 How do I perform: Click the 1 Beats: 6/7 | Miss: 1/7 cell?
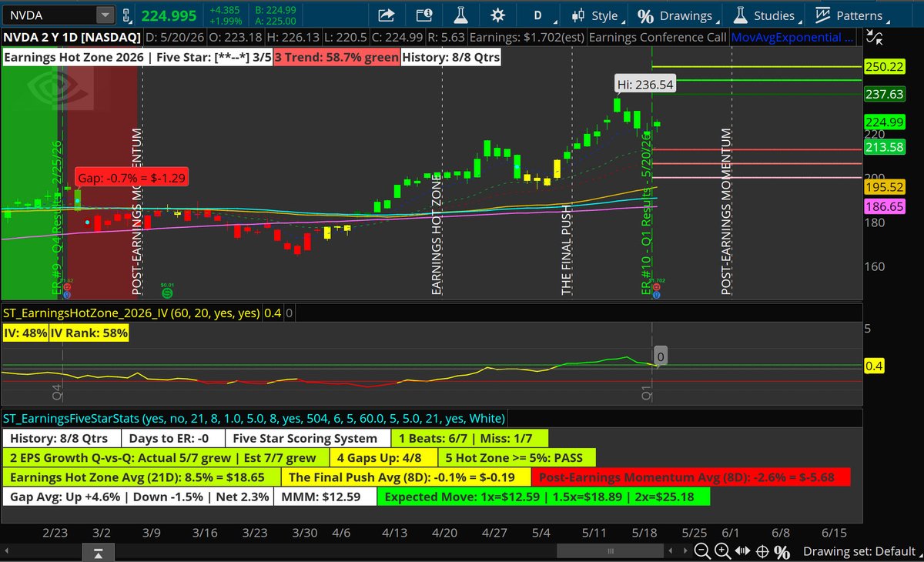pyautogui.click(x=469, y=438)
